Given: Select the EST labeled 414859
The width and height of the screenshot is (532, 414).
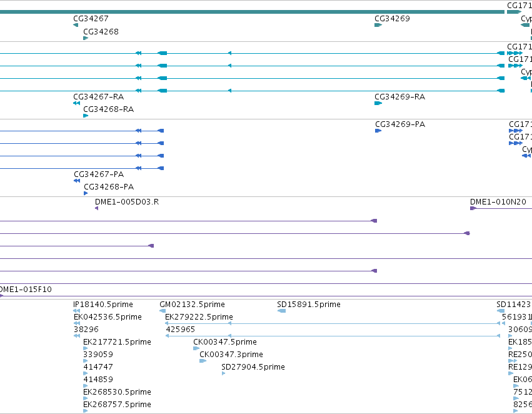Looking at the screenshot, I should coord(98,380).
